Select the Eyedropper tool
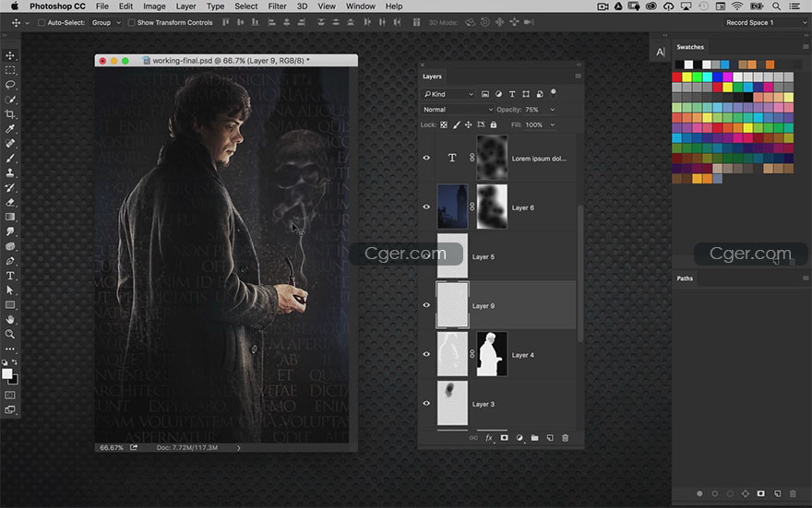Viewport: 812px width, 508px height. 10,128
